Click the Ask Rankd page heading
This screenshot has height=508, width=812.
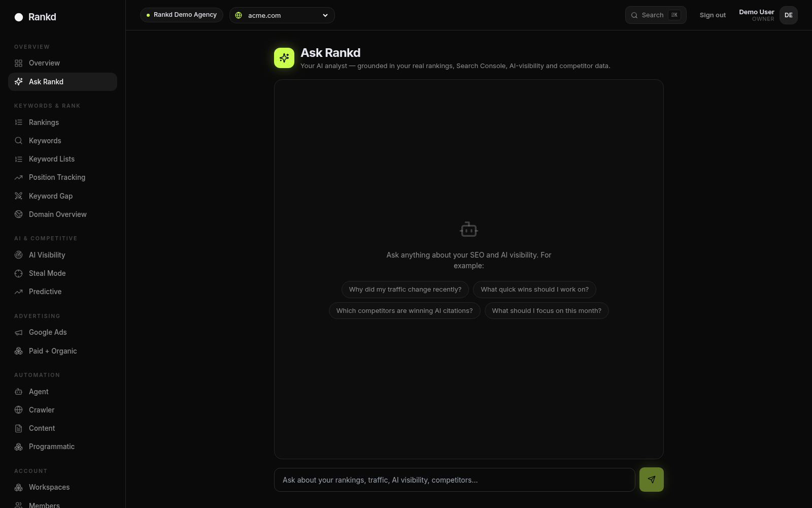[330, 53]
